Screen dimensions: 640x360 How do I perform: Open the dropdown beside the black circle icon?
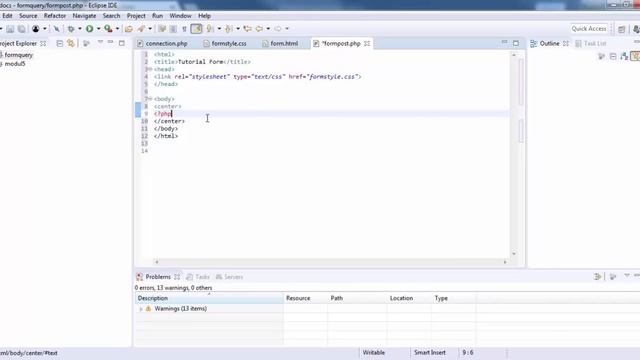[44, 29]
